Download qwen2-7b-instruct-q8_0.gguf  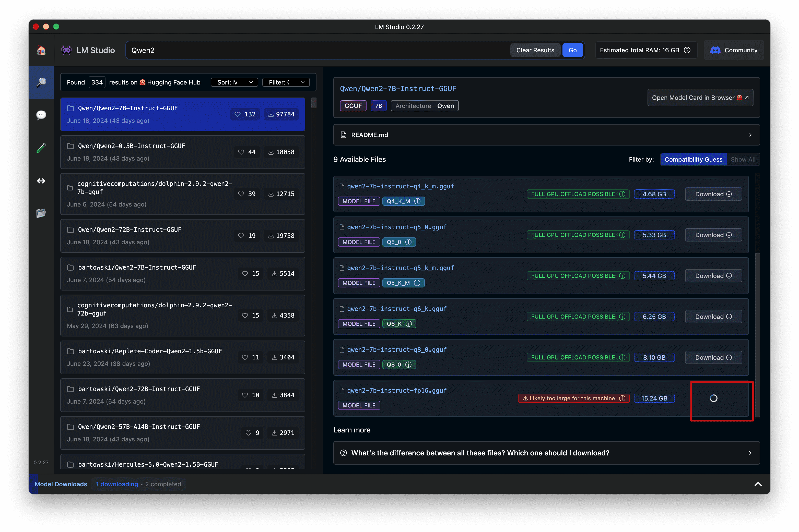[x=713, y=357]
